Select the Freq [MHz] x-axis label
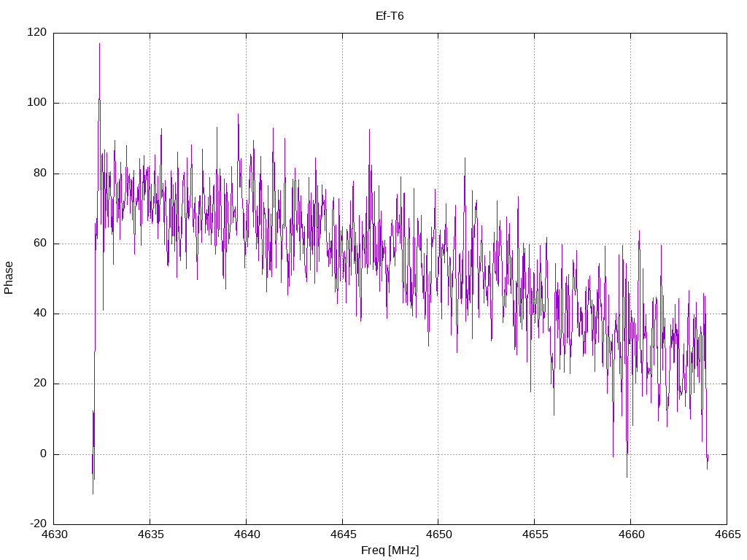 pyautogui.click(x=390, y=551)
